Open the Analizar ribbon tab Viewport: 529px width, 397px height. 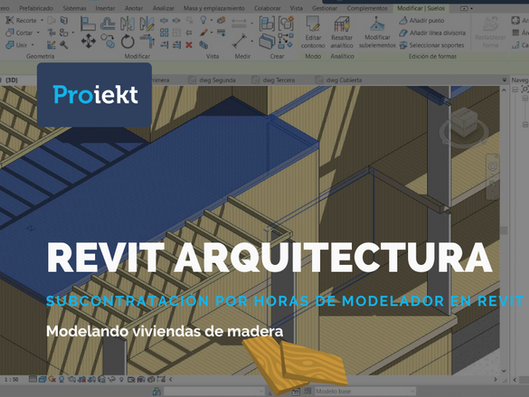[x=163, y=8]
